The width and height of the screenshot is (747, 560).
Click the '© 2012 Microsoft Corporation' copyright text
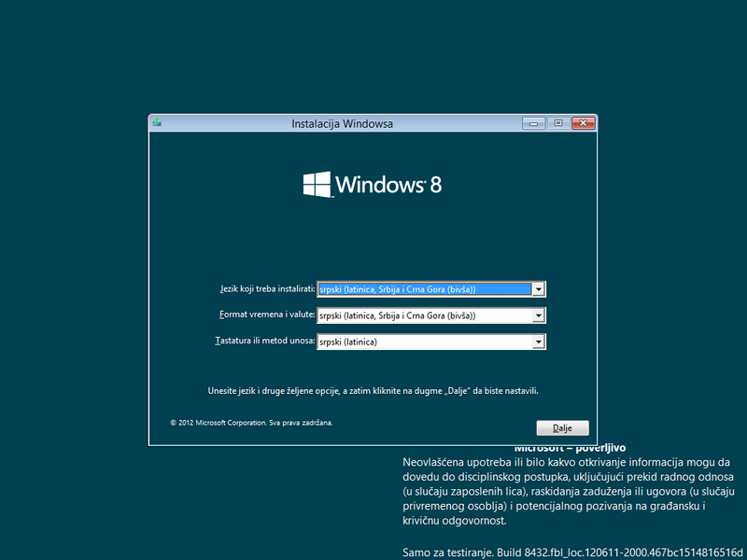coord(251,423)
